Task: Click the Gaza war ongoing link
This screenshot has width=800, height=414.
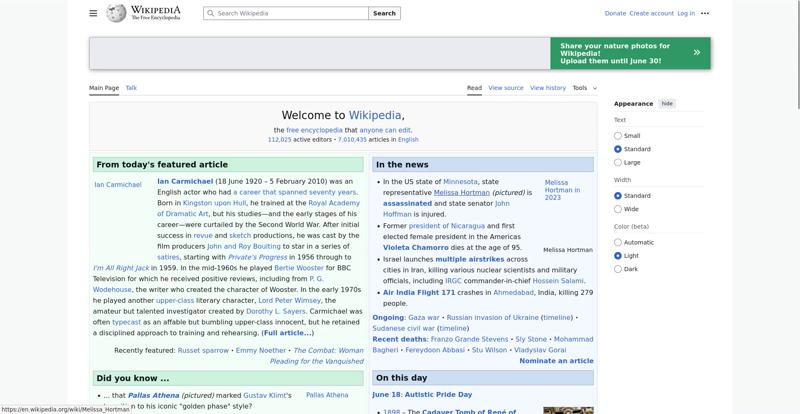Action: (423, 318)
